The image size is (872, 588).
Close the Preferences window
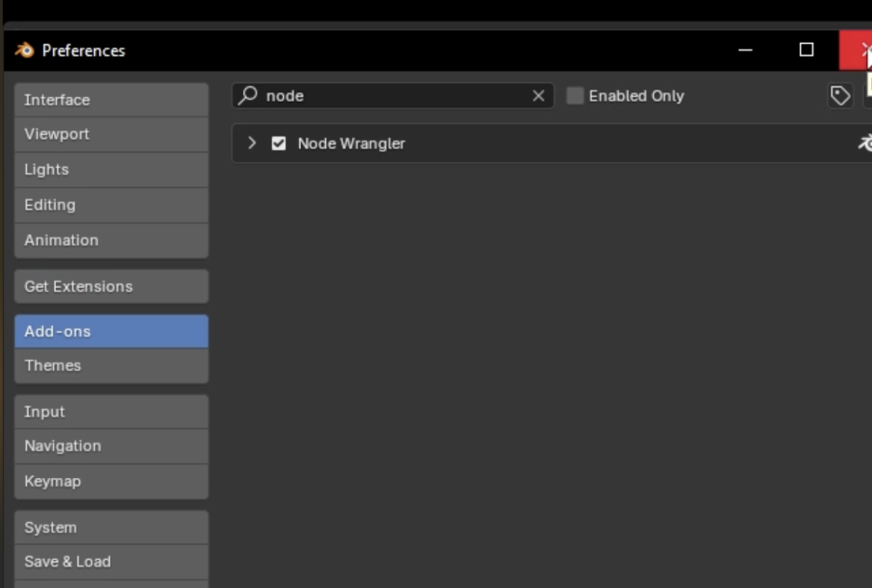[x=856, y=50]
